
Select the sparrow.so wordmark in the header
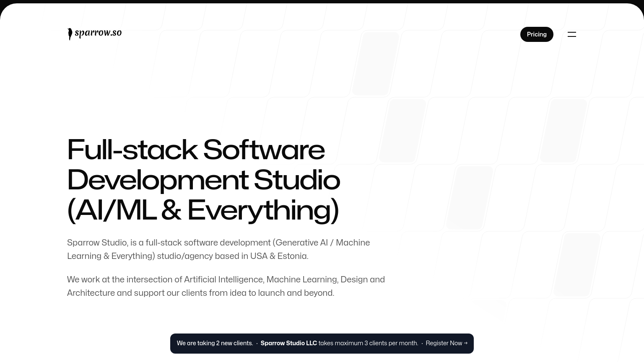click(x=98, y=33)
